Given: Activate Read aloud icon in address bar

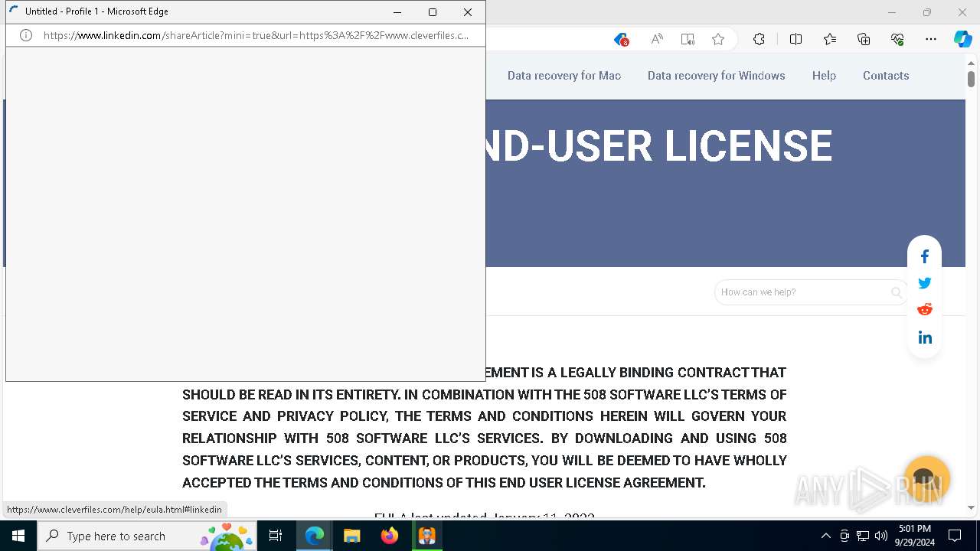Looking at the screenshot, I should pos(656,40).
